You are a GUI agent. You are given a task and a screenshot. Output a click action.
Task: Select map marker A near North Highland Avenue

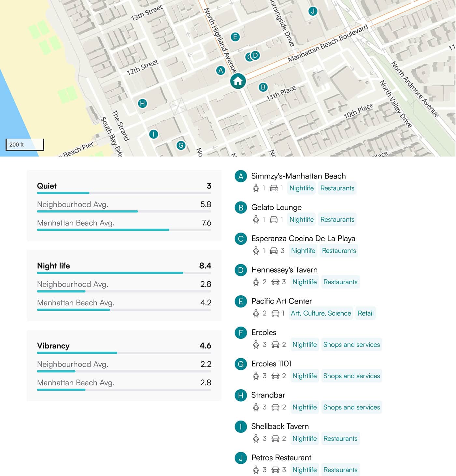(x=221, y=70)
